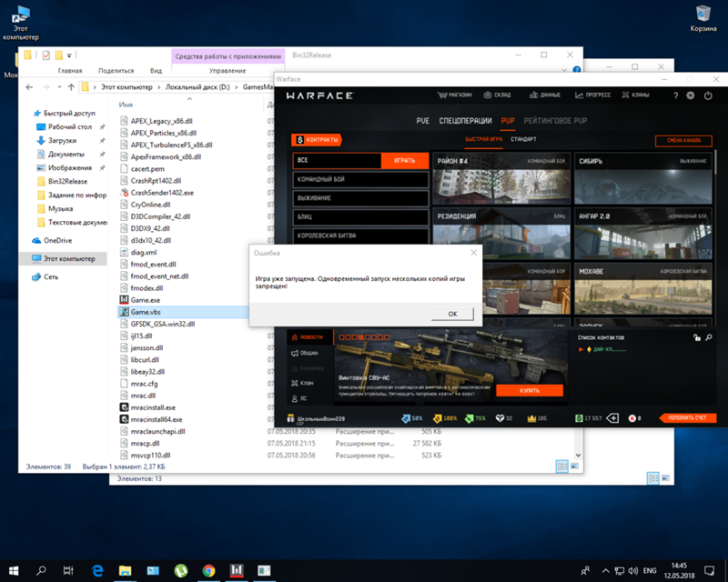The width and height of the screenshot is (728, 582).
Task: Click the 100% yellow booster icon
Action: (x=437, y=418)
